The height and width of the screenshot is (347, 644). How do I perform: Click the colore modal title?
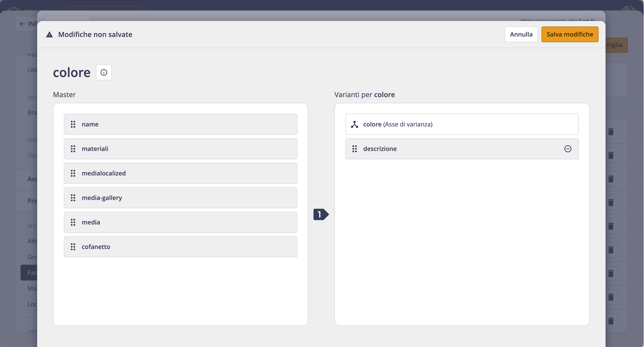click(x=72, y=73)
